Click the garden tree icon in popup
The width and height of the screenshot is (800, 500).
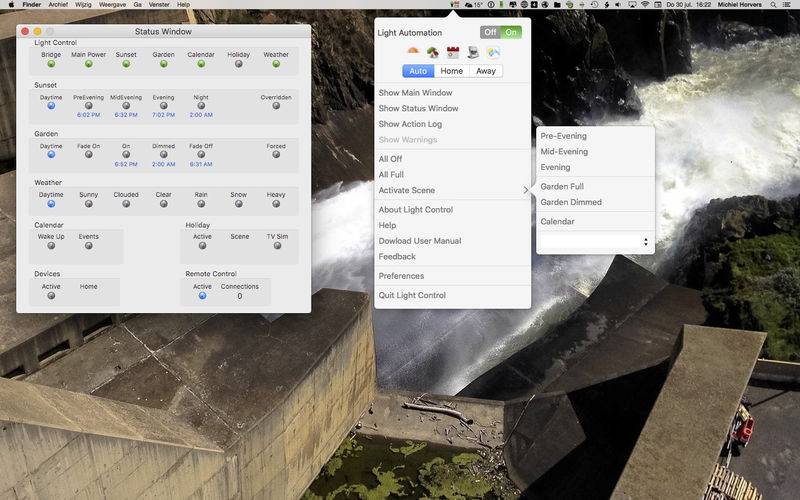(433, 52)
